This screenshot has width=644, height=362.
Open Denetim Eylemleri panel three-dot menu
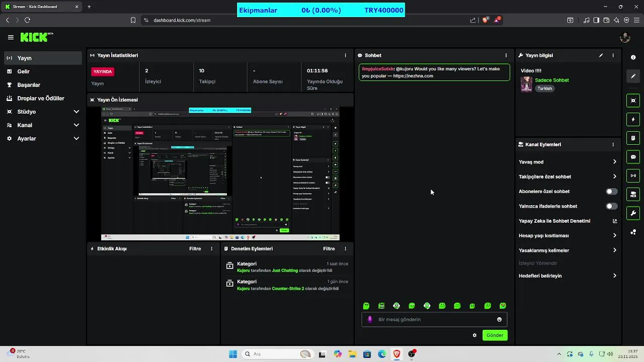coord(345,249)
